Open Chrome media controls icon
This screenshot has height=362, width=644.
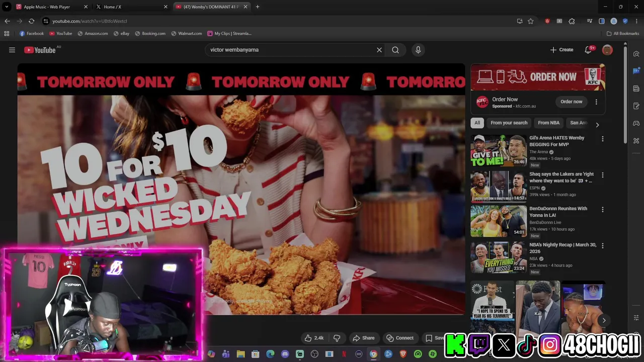point(590,21)
